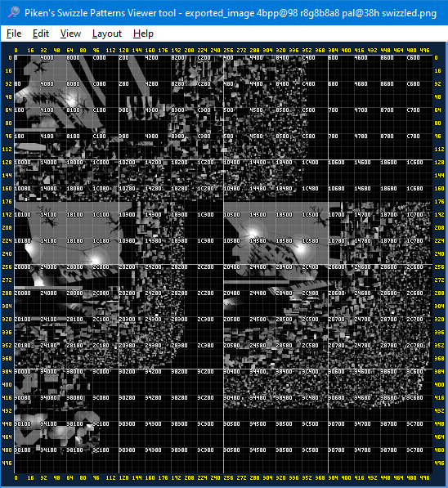The width and height of the screenshot is (448, 488).
Task: Click the block address label 8000
Action: pyautogui.click(x=73, y=58)
